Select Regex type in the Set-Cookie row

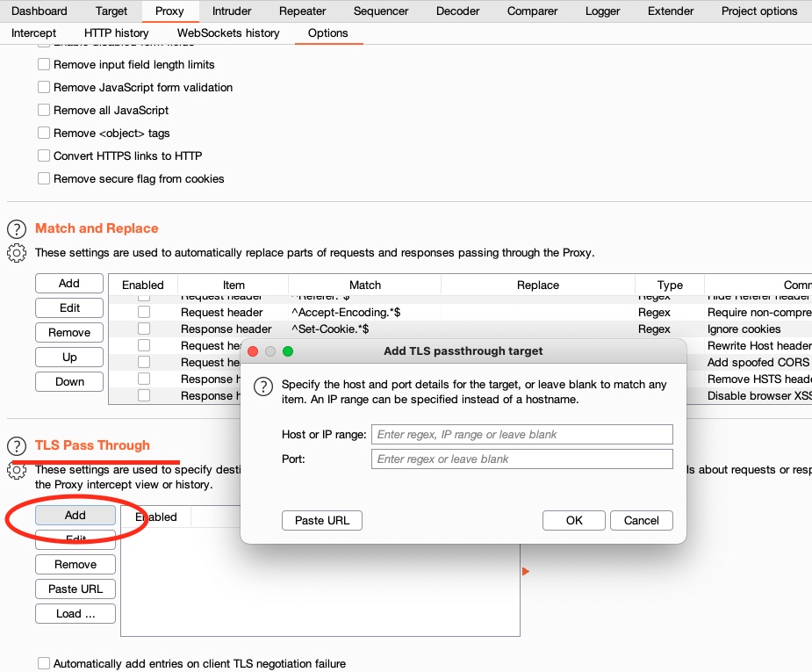point(670,329)
